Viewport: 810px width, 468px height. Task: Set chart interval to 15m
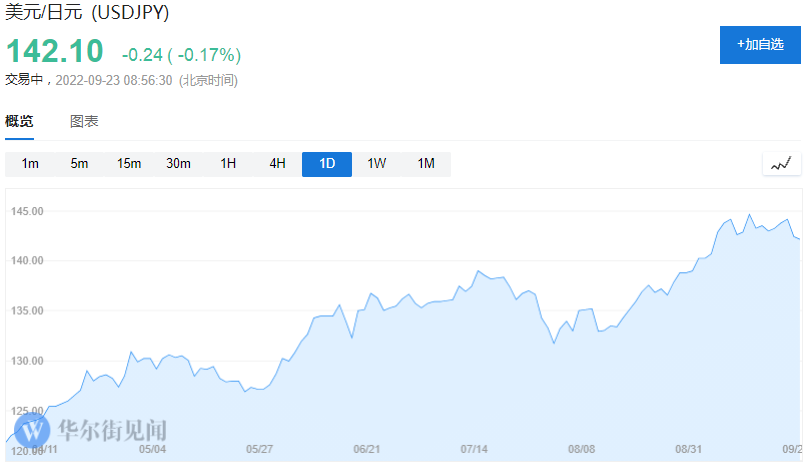pyautogui.click(x=129, y=164)
